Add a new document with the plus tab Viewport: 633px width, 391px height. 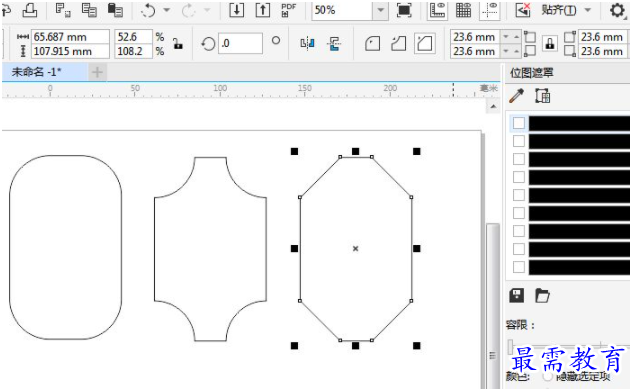coord(97,73)
